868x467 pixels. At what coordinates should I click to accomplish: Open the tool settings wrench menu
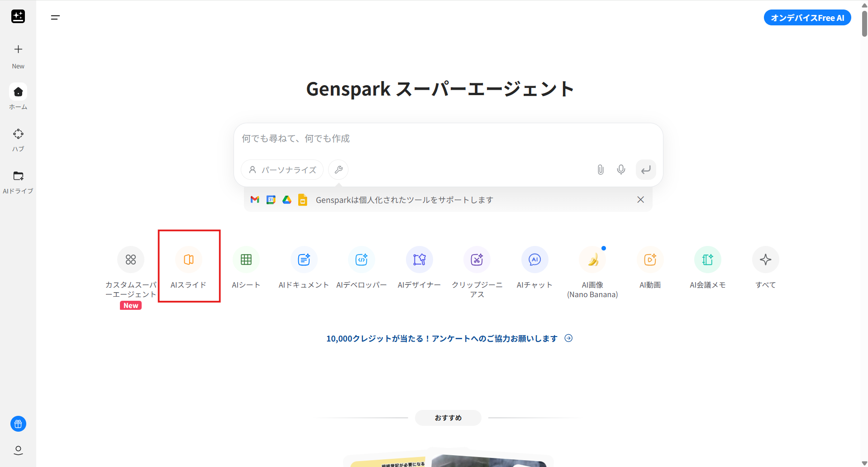point(338,169)
